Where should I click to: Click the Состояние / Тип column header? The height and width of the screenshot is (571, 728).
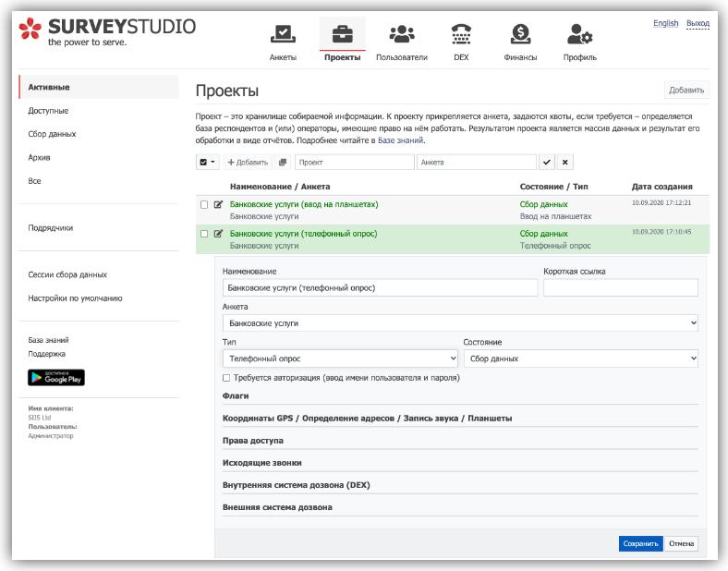coord(553,187)
